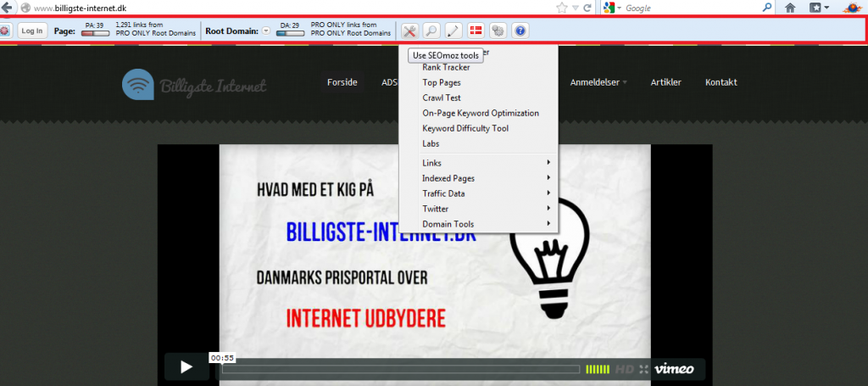Go back with the browser back arrow
The height and width of the screenshot is (386, 868).
[7, 8]
